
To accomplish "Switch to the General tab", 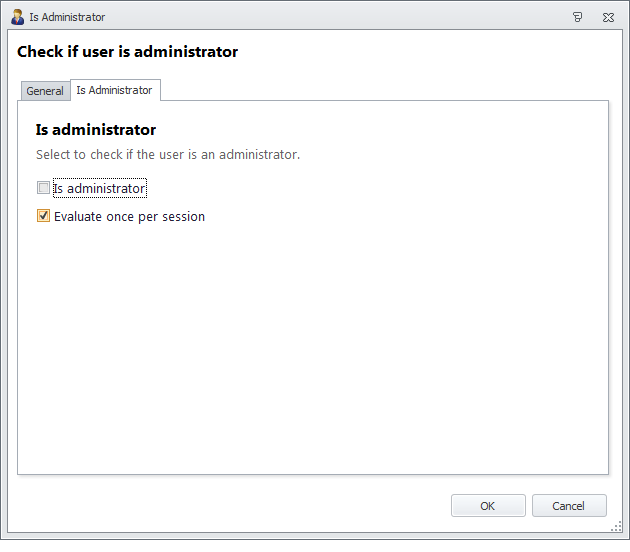I will coord(45,91).
